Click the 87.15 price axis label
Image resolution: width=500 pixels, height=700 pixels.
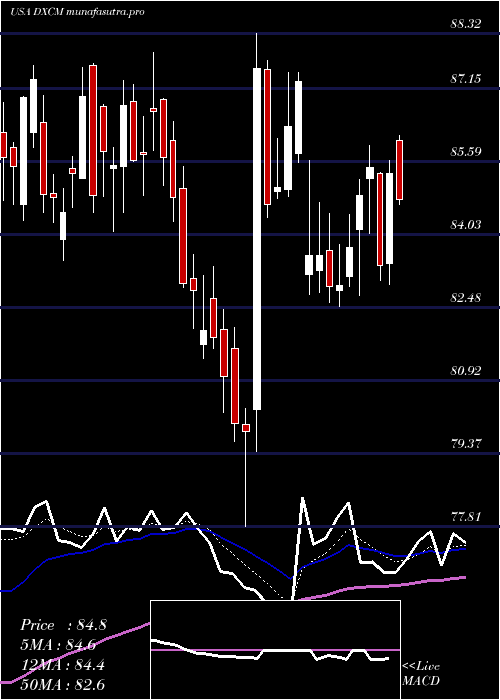pos(466,79)
